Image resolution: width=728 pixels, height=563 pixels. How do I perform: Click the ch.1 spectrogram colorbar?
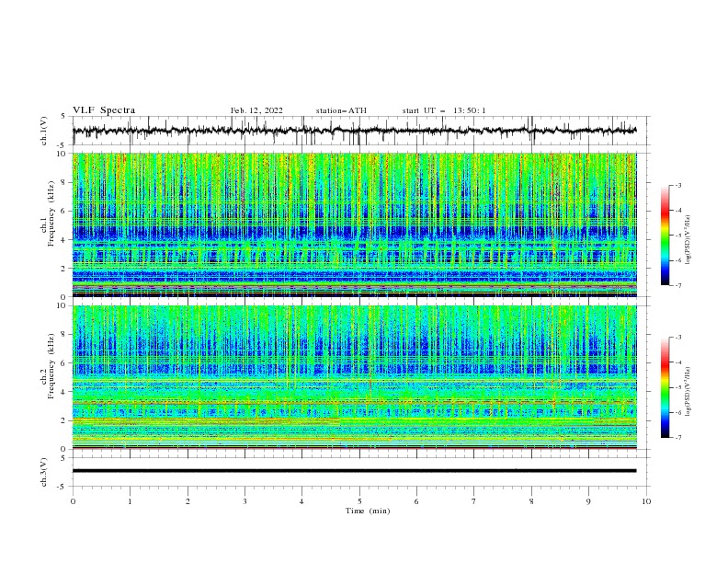665,236
